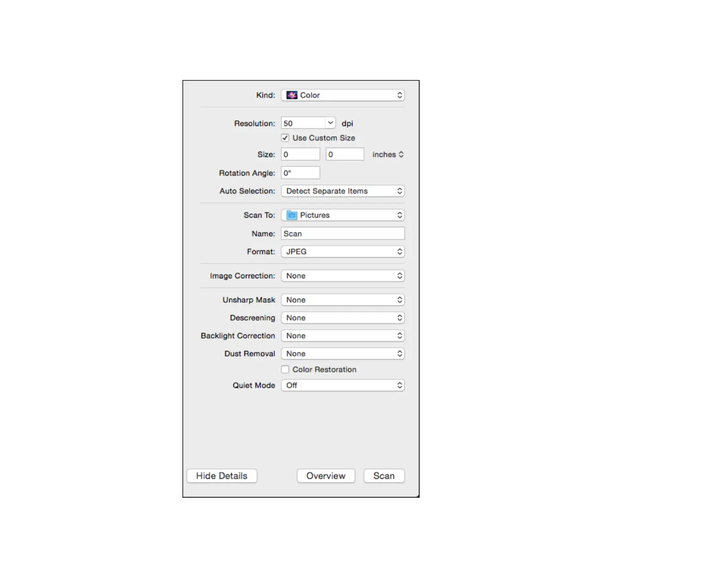Open the Scan To Pictures dropdown
Screen dimensions: 728x563
click(343, 215)
